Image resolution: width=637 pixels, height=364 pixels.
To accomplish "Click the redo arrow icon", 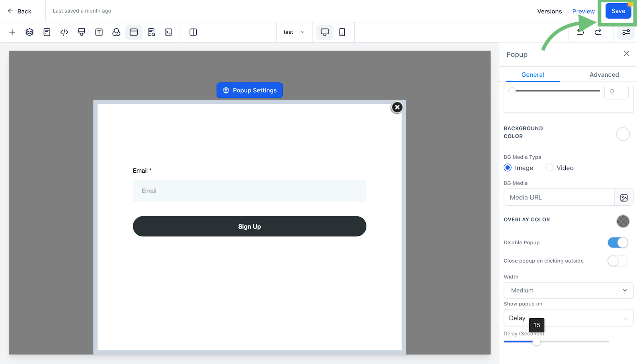I will click(x=598, y=32).
